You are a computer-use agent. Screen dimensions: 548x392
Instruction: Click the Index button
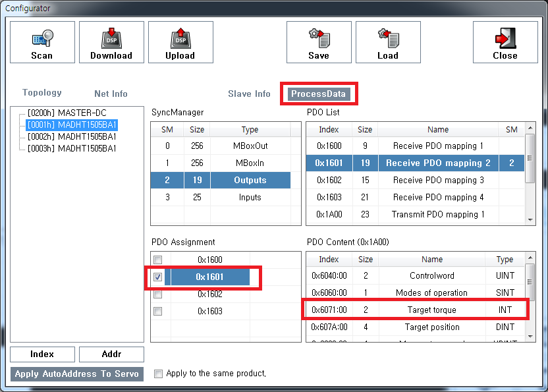(42, 354)
